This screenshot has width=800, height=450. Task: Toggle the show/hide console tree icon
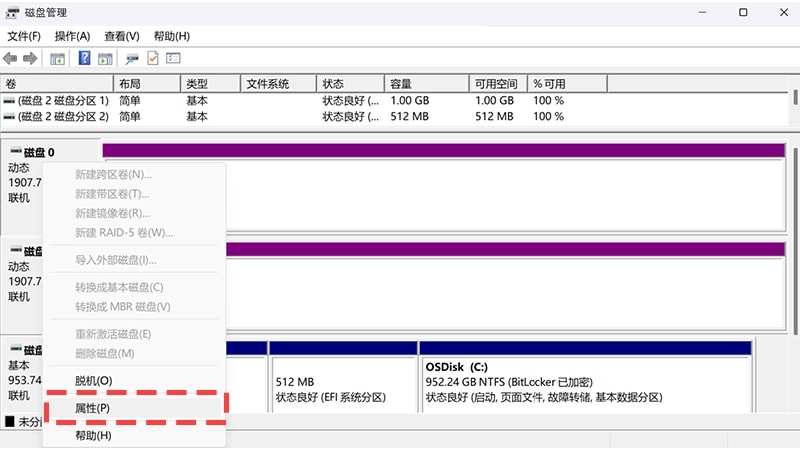click(57, 59)
